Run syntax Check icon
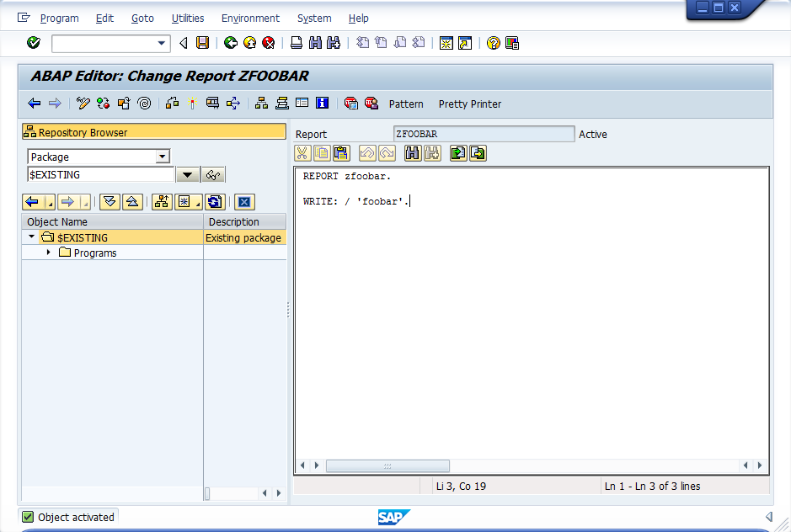 (172, 104)
